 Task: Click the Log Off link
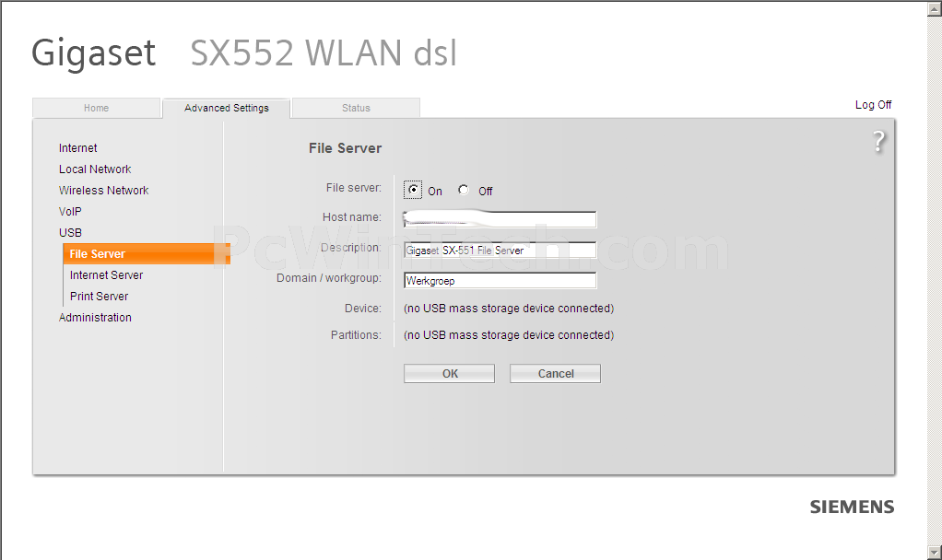coord(873,104)
